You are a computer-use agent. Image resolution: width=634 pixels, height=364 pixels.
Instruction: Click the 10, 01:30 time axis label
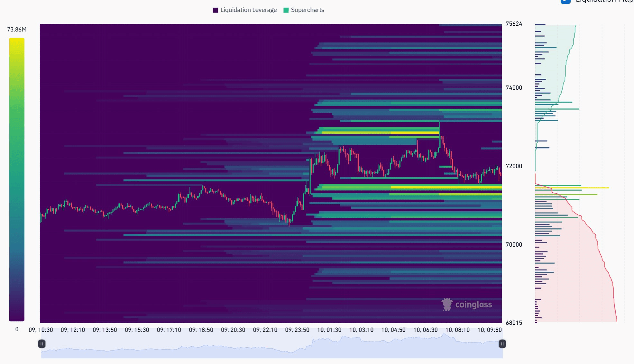click(330, 330)
